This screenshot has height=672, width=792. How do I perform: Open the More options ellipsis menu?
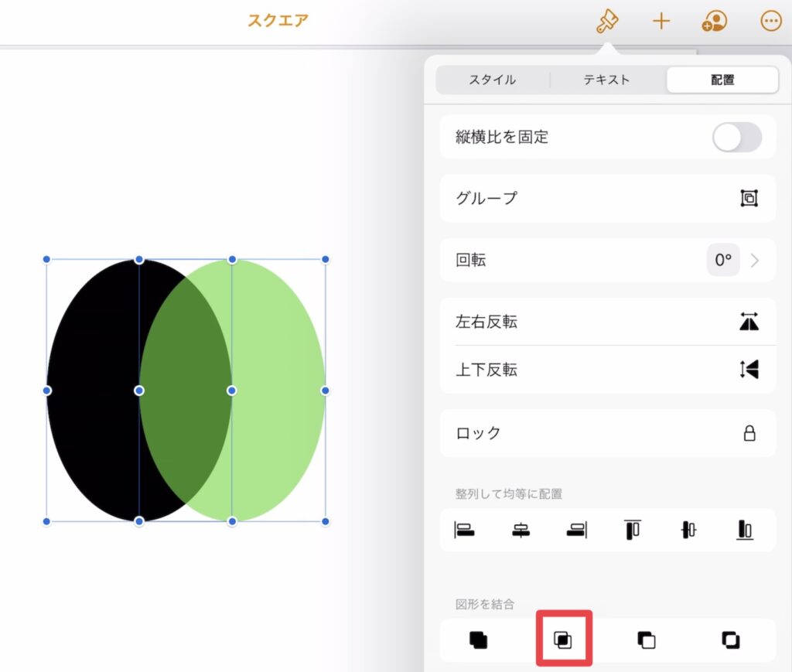[771, 21]
